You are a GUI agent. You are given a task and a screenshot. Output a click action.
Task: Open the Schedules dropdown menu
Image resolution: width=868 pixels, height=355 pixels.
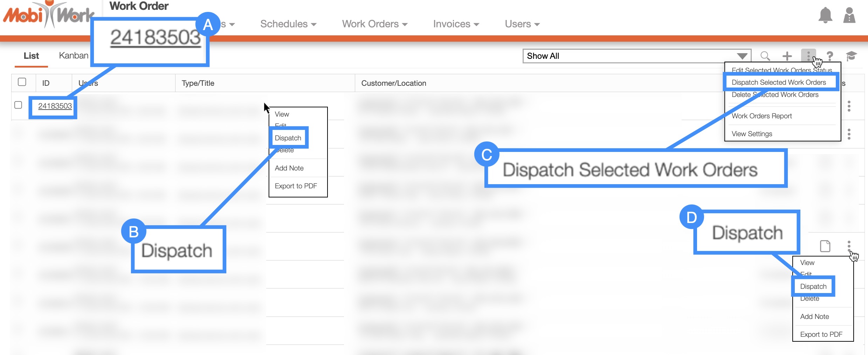click(288, 24)
